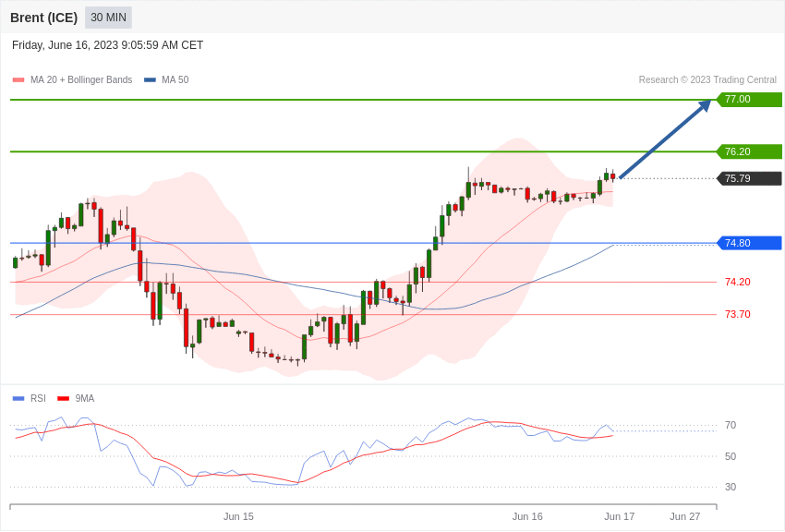Click the dark 75.79 current price tag

click(x=749, y=178)
